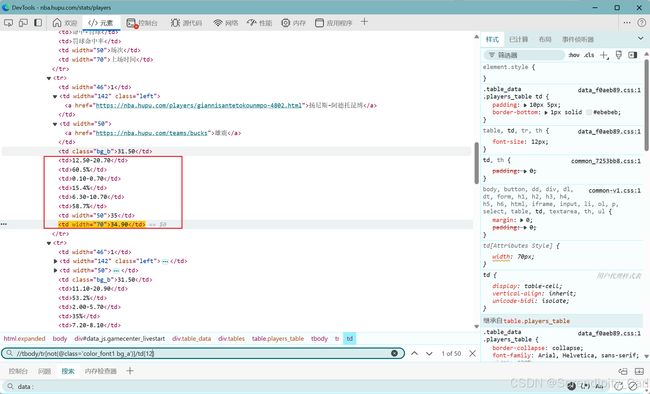The height and width of the screenshot is (394, 650).
Task: Open the common_7253bb8.css:1 source link
Action: pos(606,161)
